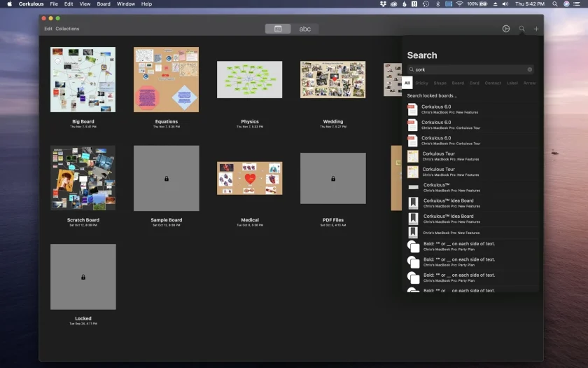The height and width of the screenshot is (368, 588).
Task: Open the Physics mind map thumbnail
Action: 249,80
